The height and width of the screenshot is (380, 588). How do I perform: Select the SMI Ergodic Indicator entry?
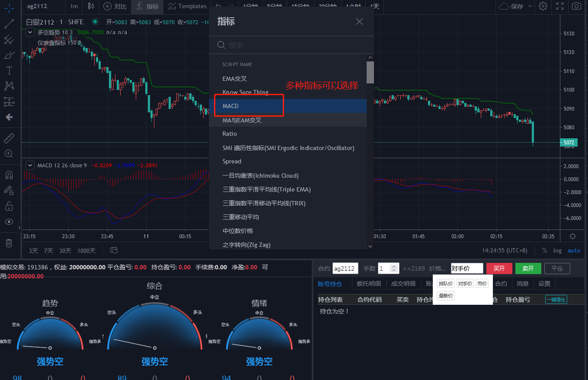[x=288, y=148]
